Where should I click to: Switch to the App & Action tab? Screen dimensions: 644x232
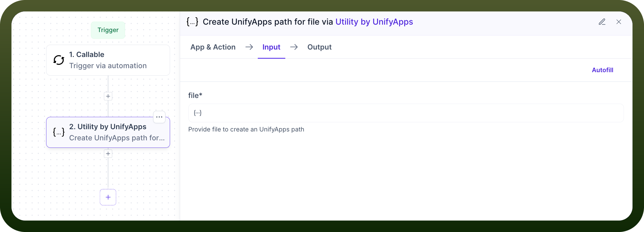213,47
